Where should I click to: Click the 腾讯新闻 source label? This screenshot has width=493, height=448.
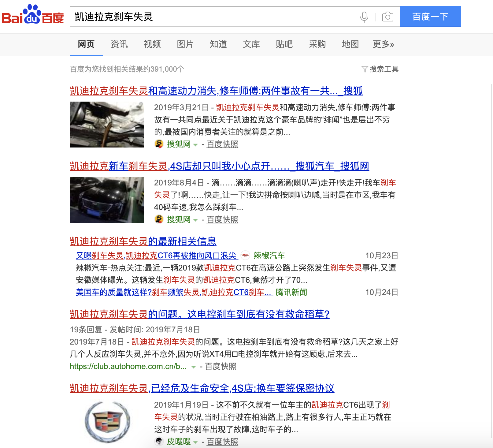tap(291, 292)
